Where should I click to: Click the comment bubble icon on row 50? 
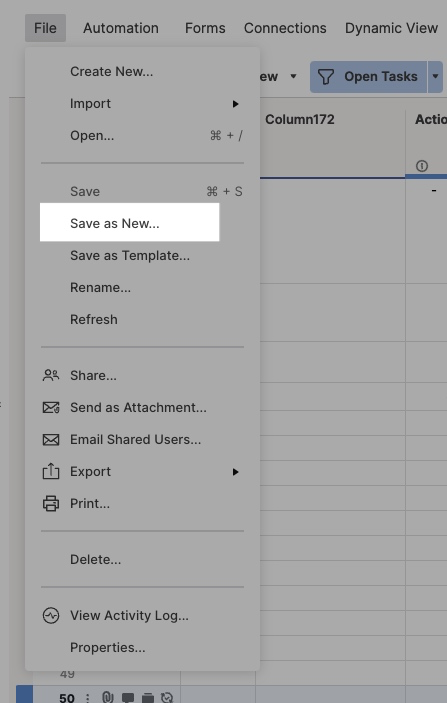128,698
